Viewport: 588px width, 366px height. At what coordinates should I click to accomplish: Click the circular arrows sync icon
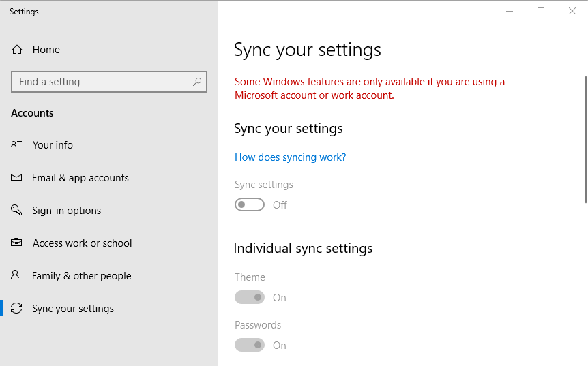click(17, 308)
